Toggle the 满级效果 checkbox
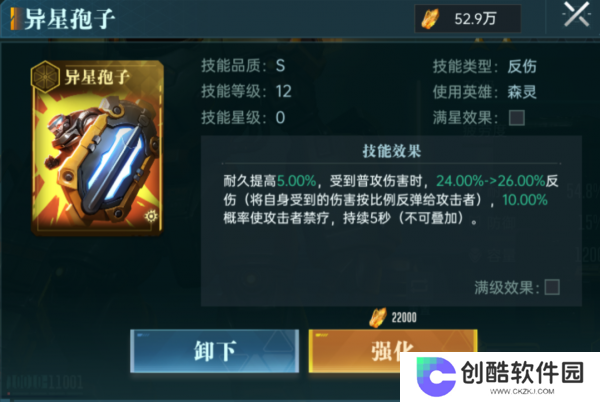This screenshot has height=402, width=600. tap(552, 287)
